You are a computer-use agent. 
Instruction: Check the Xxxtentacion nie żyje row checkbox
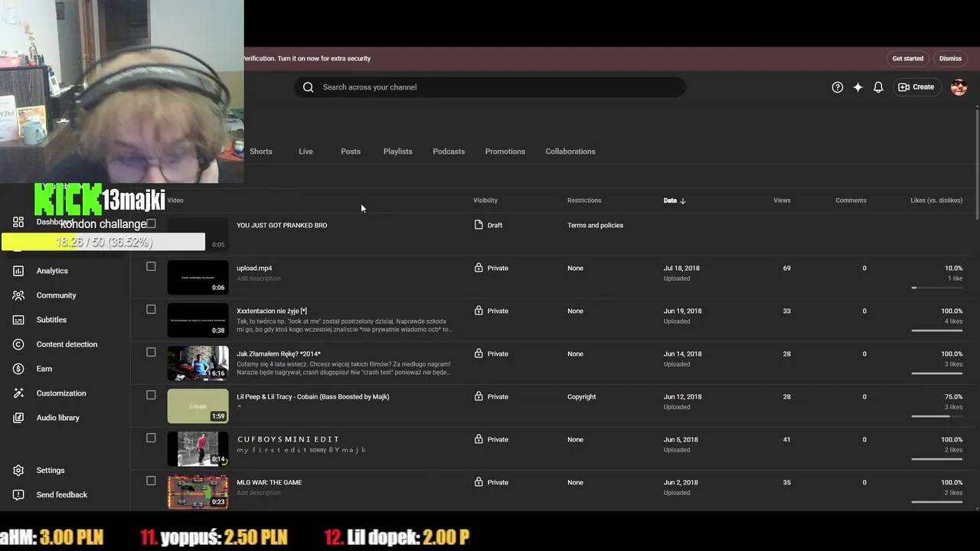pos(151,309)
